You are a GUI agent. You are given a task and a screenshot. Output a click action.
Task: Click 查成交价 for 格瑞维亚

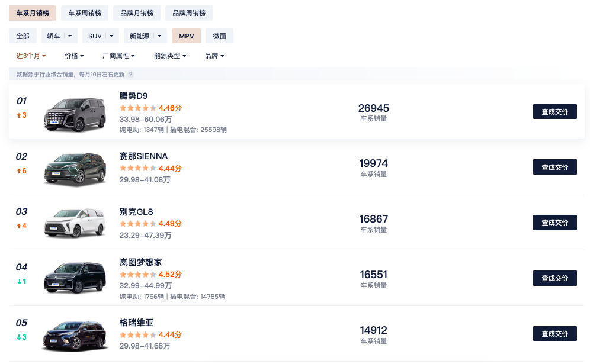click(x=554, y=334)
